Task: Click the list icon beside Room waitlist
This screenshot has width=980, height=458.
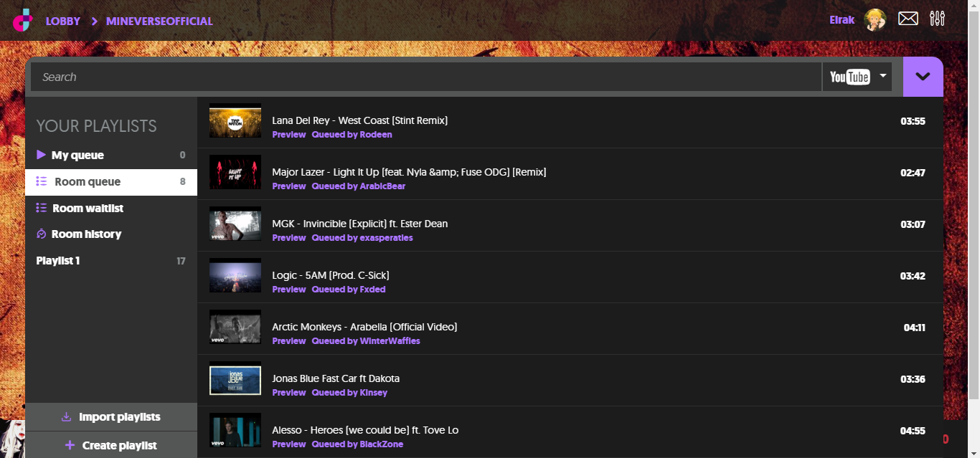Action: [42, 208]
